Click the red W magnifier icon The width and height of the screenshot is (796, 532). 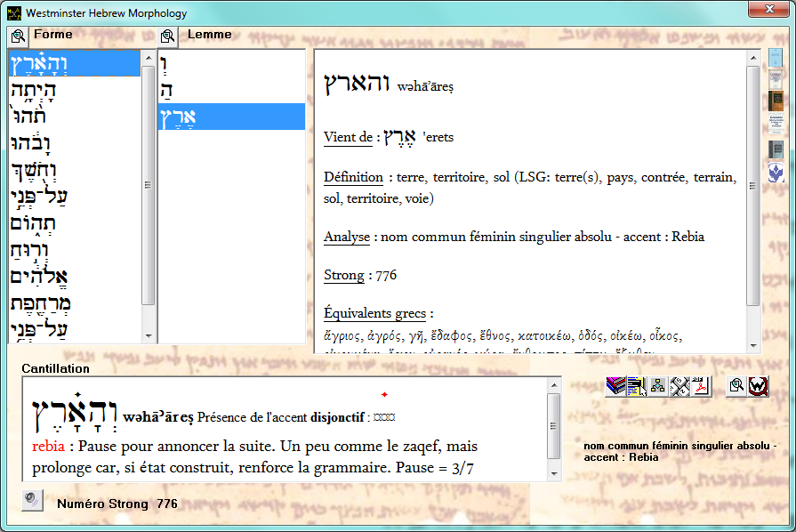tap(758, 386)
